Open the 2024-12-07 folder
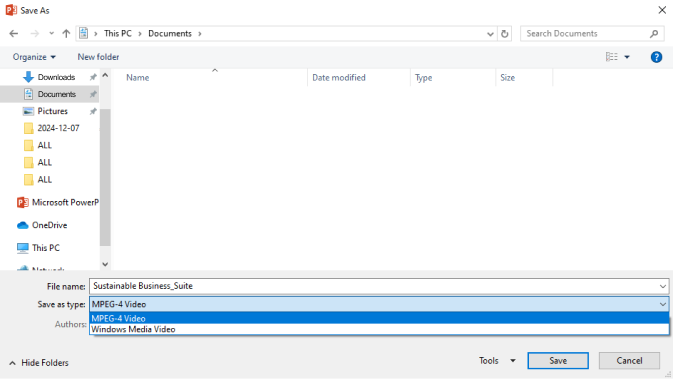Image resolution: width=673 pixels, height=379 pixels. tap(58, 128)
